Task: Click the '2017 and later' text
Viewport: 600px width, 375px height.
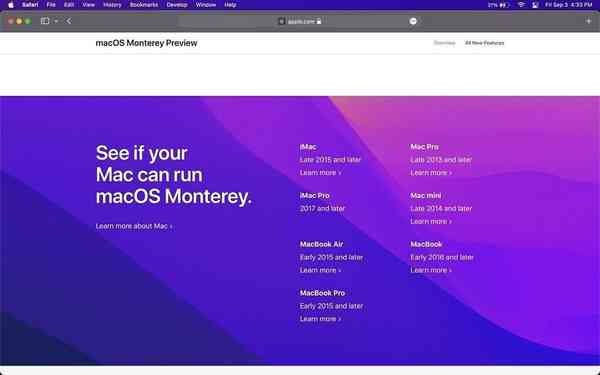Action: point(322,209)
